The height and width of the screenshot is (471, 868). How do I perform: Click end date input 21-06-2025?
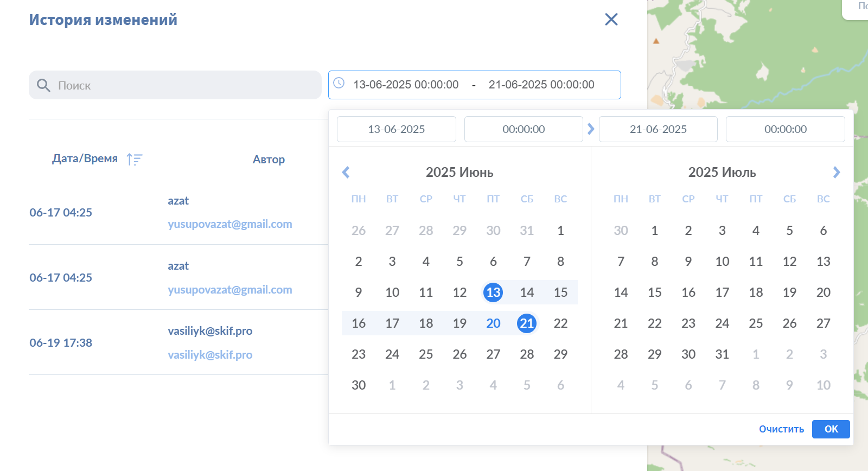point(658,129)
